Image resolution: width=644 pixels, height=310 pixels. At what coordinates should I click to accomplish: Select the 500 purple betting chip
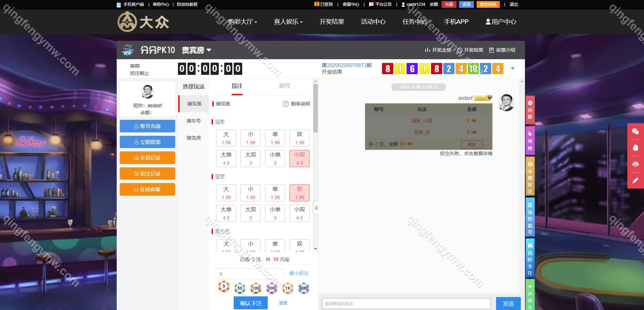tap(271, 288)
